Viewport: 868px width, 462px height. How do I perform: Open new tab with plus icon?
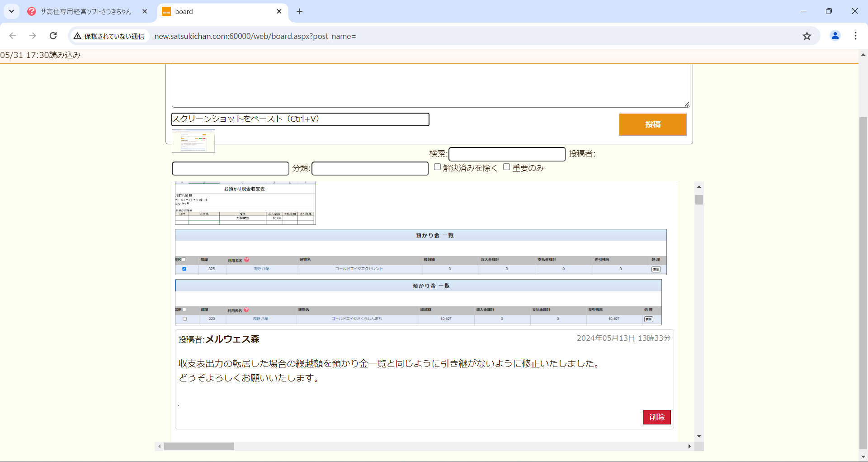(x=299, y=11)
